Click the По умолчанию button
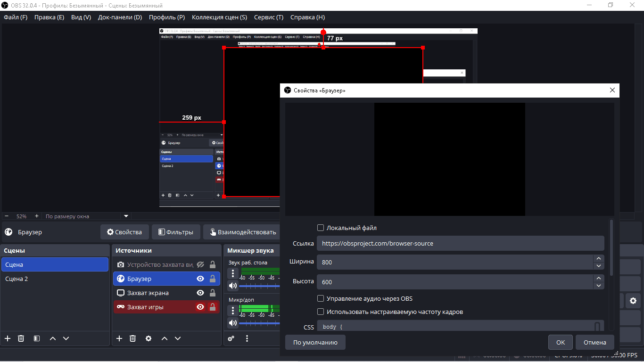The width and height of the screenshot is (644, 362). [315, 342]
